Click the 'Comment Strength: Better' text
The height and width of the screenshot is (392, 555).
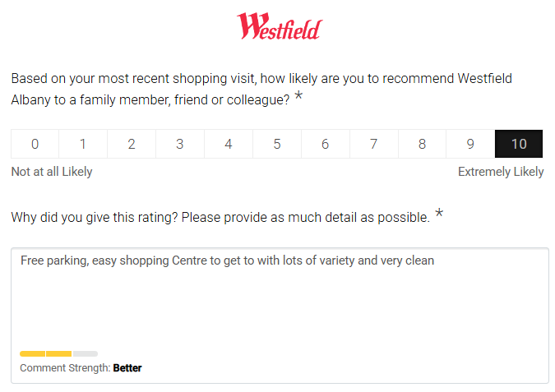[x=81, y=368]
